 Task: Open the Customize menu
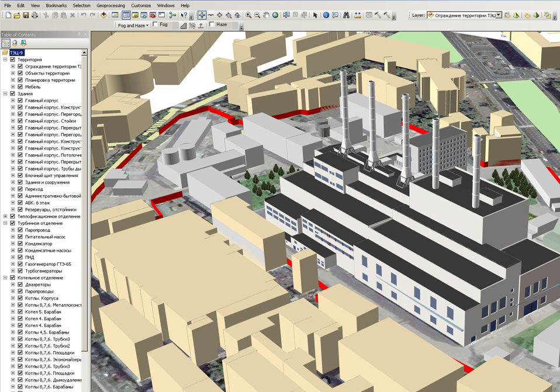click(x=141, y=5)
